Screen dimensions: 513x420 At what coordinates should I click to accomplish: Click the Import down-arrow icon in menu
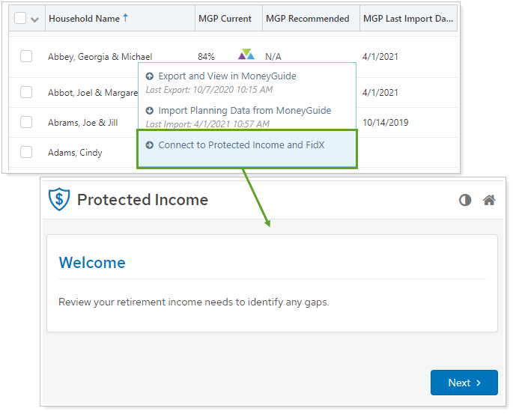[x=150, y=111]
